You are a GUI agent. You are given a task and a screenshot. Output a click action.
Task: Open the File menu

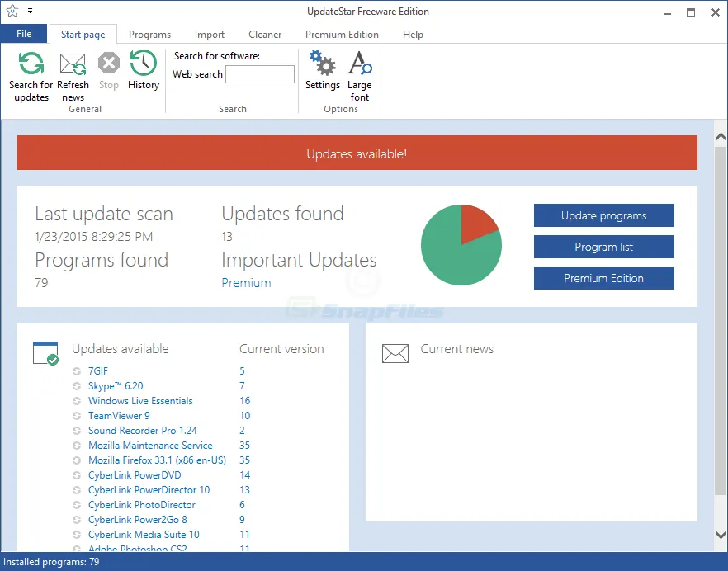point(24,34)
